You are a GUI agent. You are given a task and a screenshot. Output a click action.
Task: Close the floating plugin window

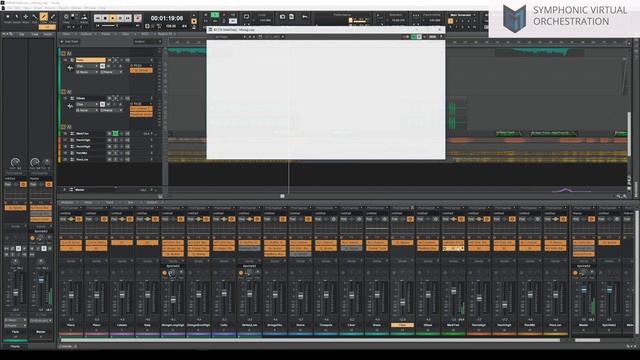pyautogui.click(x=440, y=29)
